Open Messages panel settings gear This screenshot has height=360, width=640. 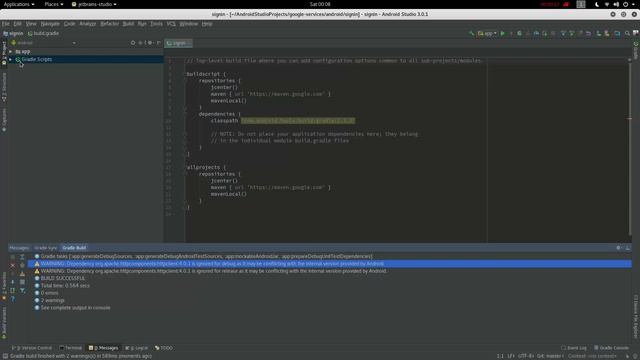(619, 248)
